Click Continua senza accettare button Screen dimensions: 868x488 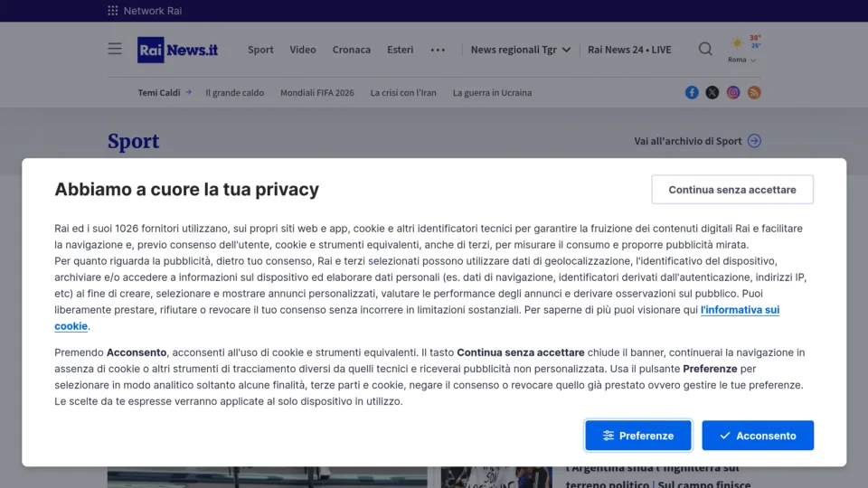click(731, 189)
